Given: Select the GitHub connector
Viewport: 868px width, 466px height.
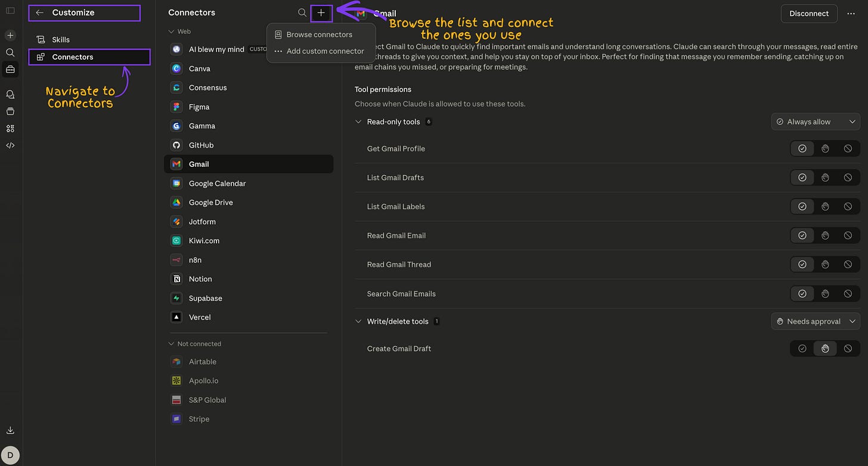Looking at the screenshot, I should click(249, 145).
